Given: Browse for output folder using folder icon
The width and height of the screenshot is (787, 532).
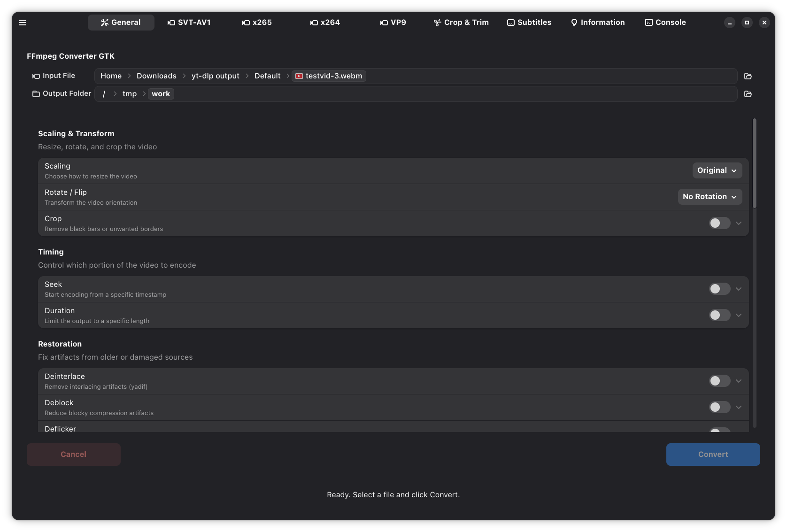Looking at the screenshot, I should (x=748, y=94).
